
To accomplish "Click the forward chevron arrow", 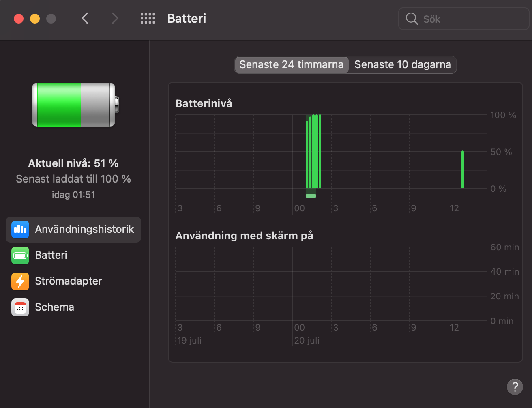I will (115, 19).
